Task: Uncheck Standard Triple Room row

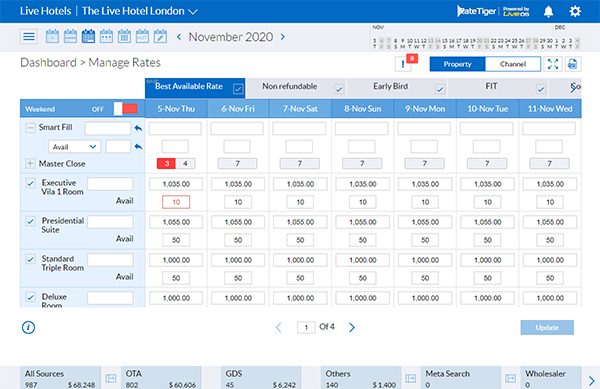Action: tap(30, 259)
